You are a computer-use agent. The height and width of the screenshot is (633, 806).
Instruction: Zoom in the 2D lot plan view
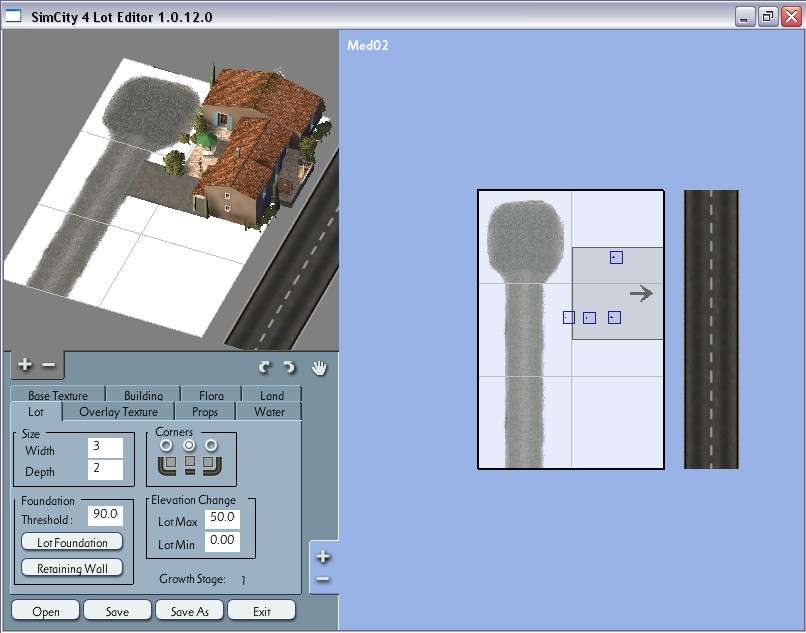[x=323, y=556]
